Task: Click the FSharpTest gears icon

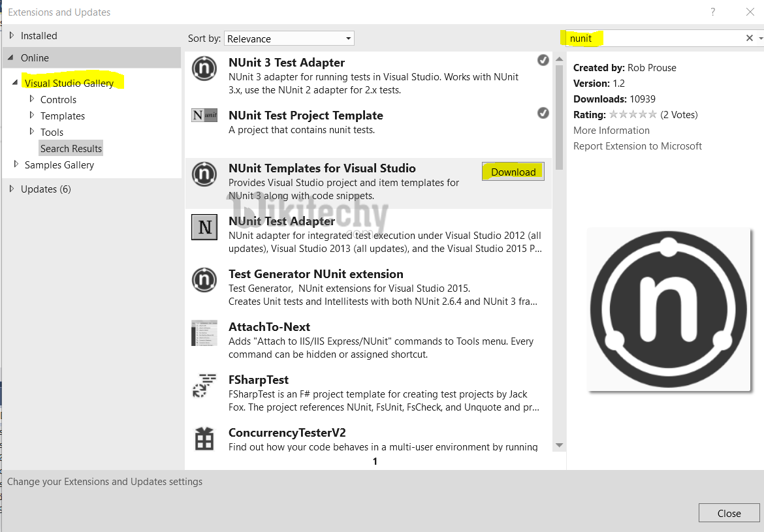Action: click(x=204, y=386)
